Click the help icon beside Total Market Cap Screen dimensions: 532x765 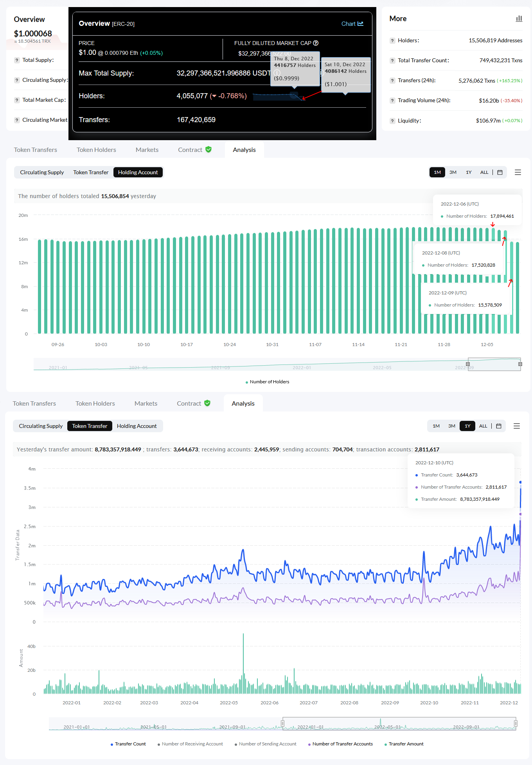tap(17, 100)
